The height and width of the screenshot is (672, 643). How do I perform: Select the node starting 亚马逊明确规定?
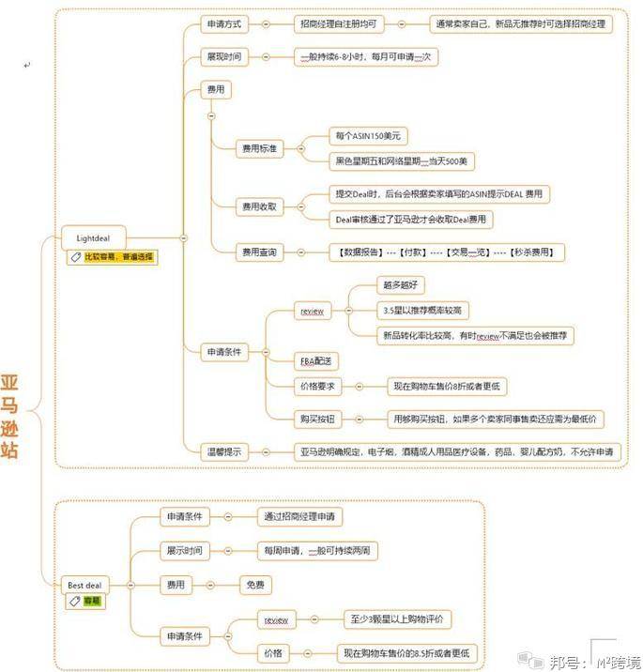tap(457, 451)
